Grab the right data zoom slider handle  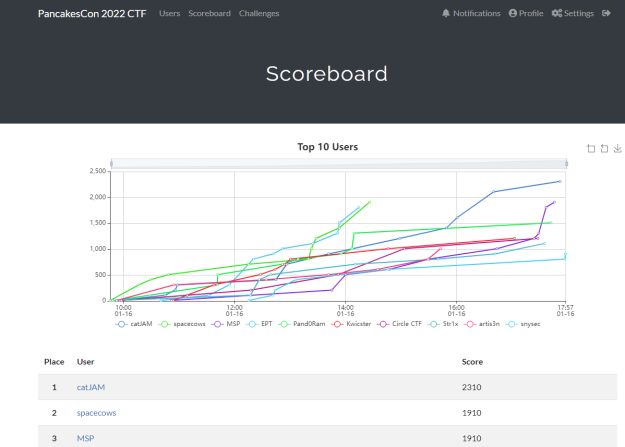566,163
